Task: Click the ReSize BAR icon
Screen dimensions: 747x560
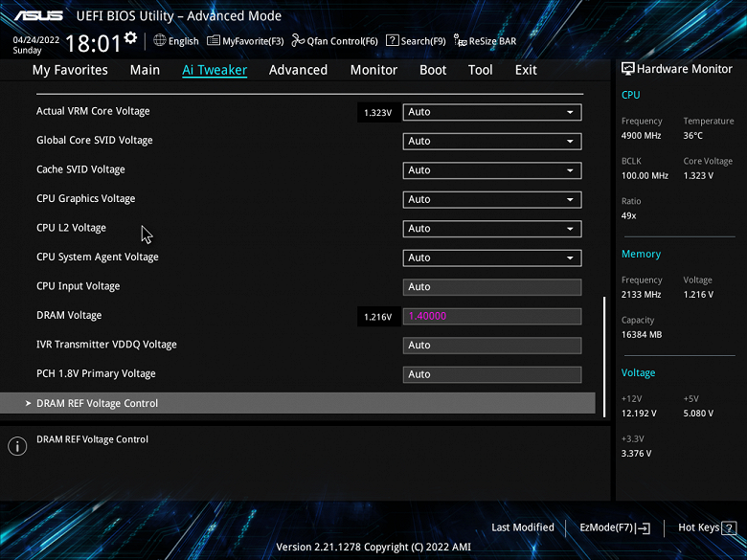Action: (461, 40)
